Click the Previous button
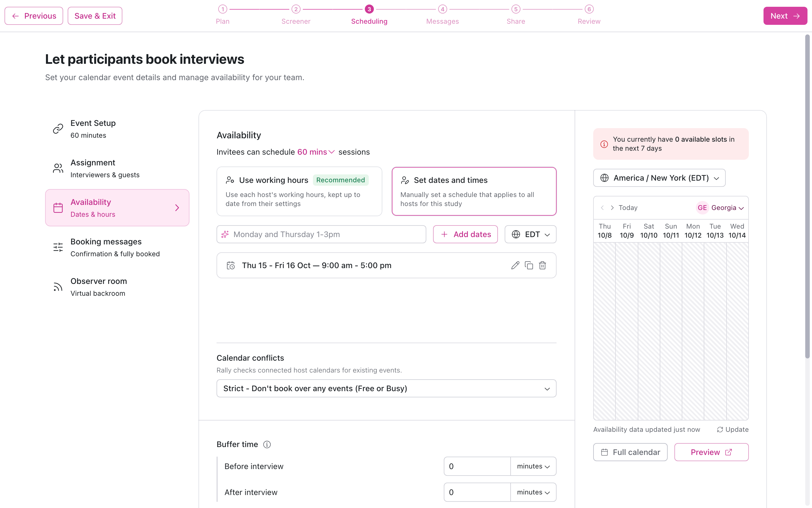The image size is (812, 508). tap(34, 16)
